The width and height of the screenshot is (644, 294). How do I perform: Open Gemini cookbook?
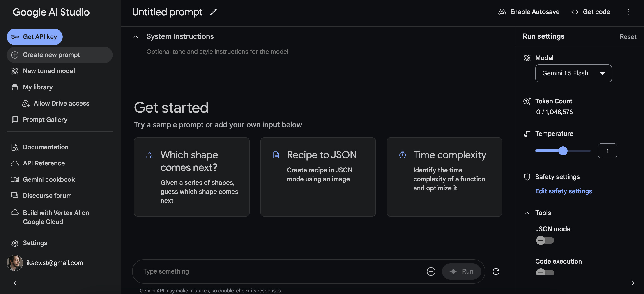(x=60, y=180)
